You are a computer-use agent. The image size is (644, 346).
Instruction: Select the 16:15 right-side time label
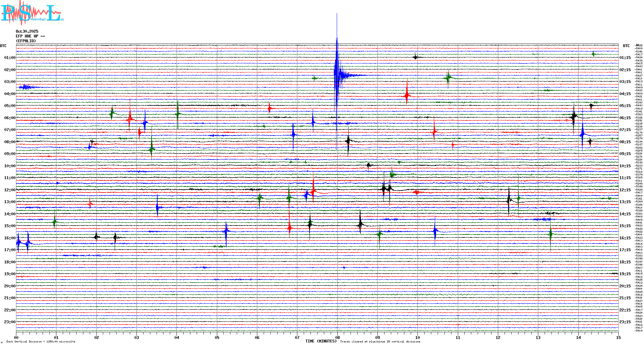click(625, 238)
